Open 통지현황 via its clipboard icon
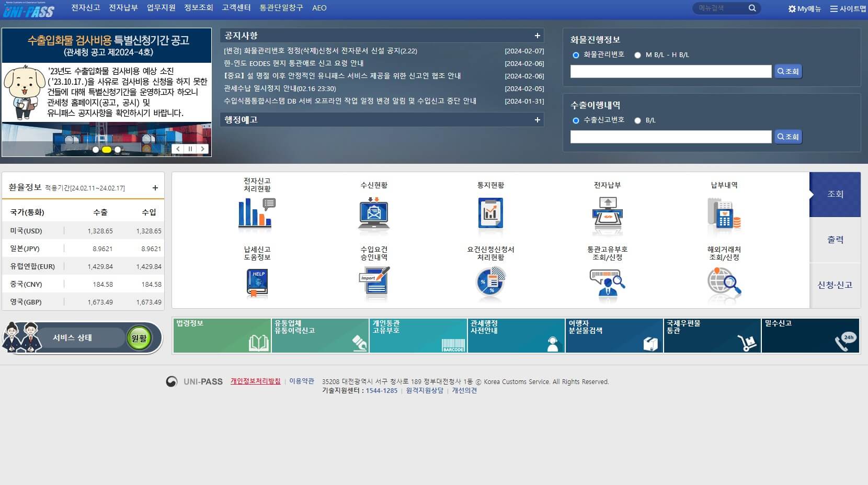Screen dimensions: 868x485 click(x=490, y=213)
